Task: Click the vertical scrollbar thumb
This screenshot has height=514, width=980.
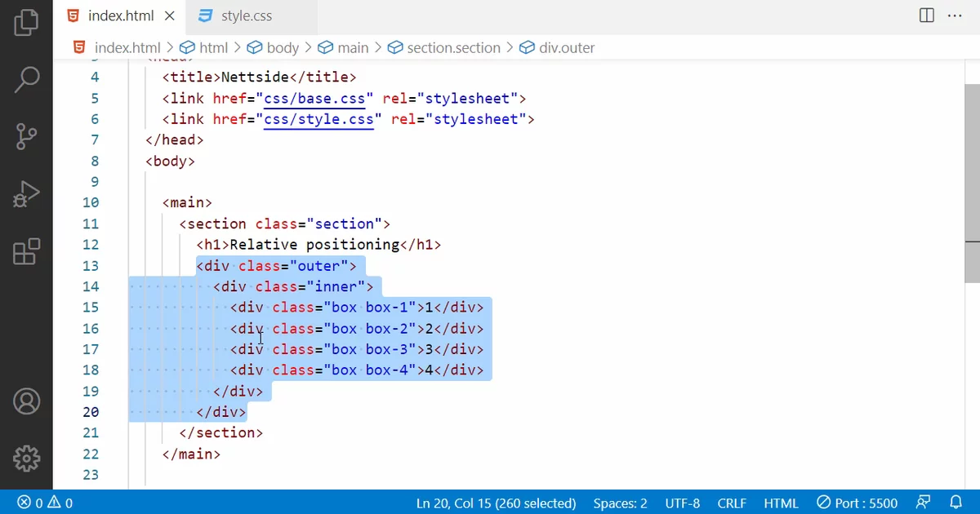Action: (972, 184)
